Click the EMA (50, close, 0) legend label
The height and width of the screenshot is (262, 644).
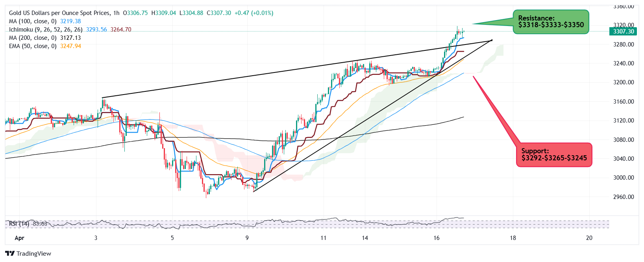(x=33, y=46)
